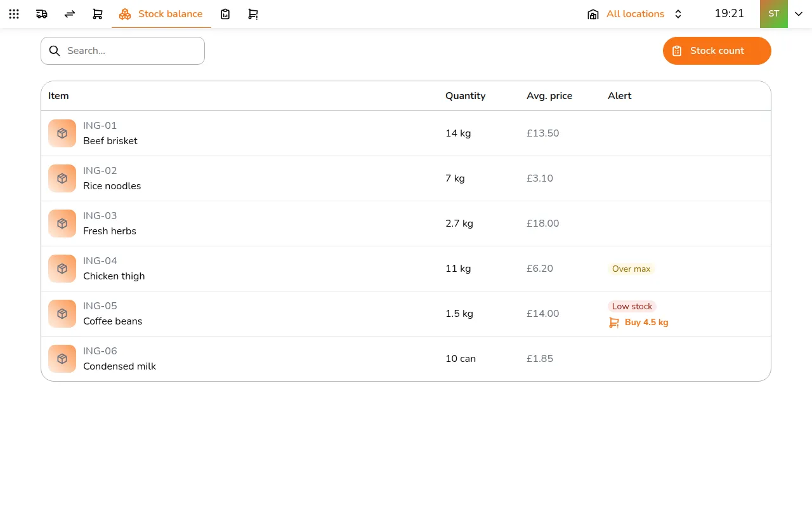This screenshot has width=812, height=508.
Task: Click the Avg. price column header
Action: [x=549, y=96]
